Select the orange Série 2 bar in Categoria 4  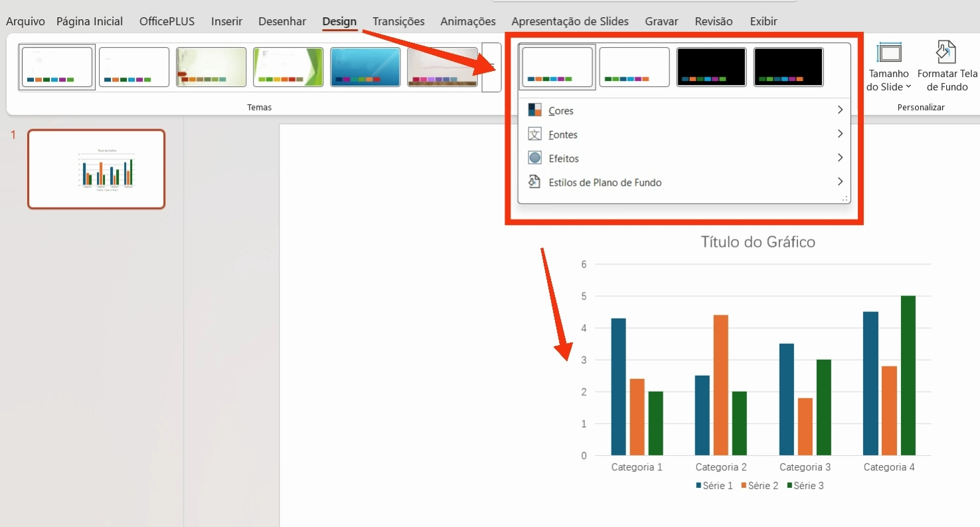(x=889, y=411)
